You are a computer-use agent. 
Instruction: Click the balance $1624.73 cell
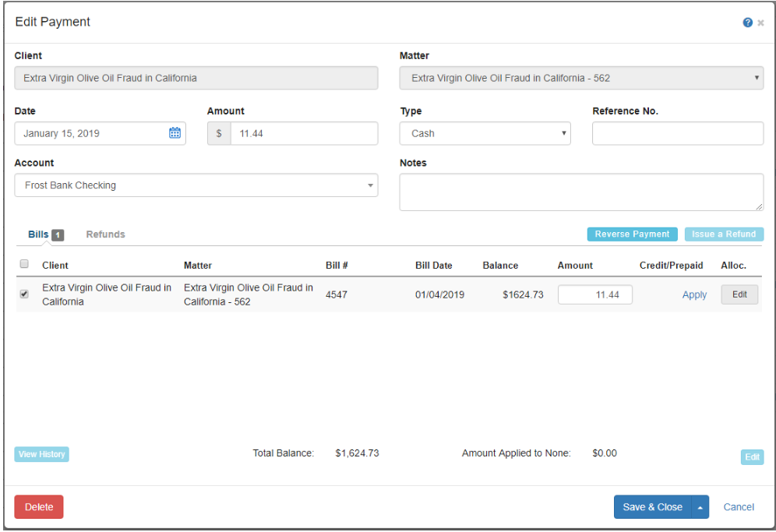523,294
